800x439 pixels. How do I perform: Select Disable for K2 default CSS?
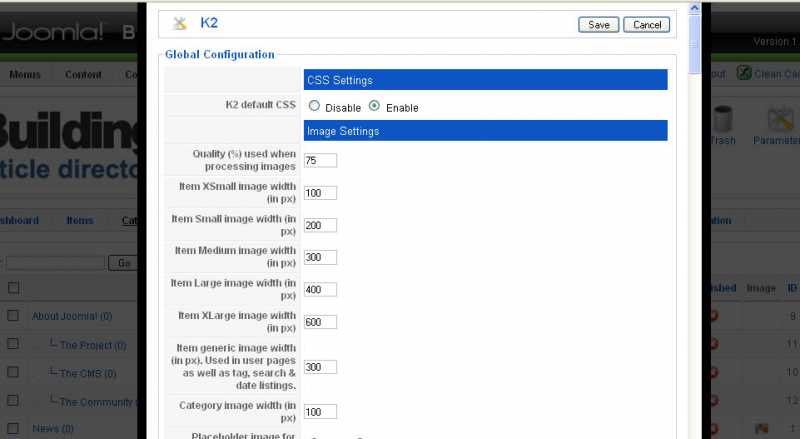(x=314, y=106)
